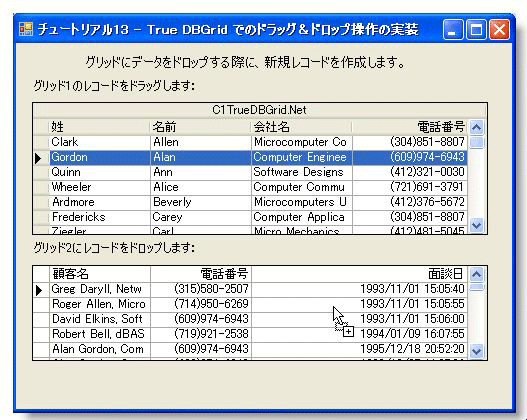Select the Clark row's record selector
The image size is (527, 420).
pos(41,142)
